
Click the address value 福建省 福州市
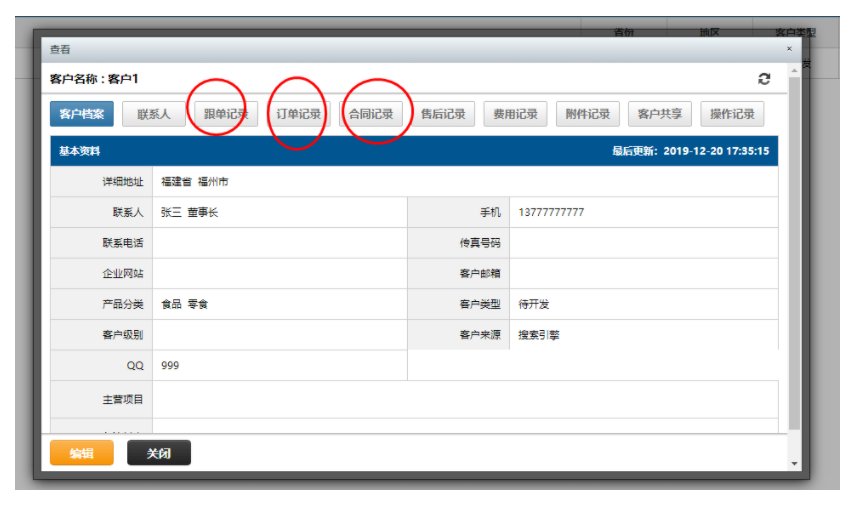(x=195, y=181)
